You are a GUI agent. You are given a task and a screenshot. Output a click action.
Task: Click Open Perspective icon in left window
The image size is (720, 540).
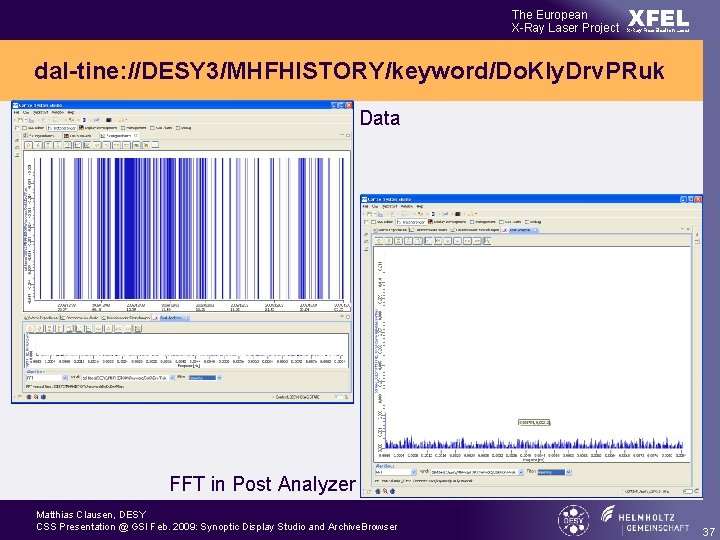tap(16, 128)
